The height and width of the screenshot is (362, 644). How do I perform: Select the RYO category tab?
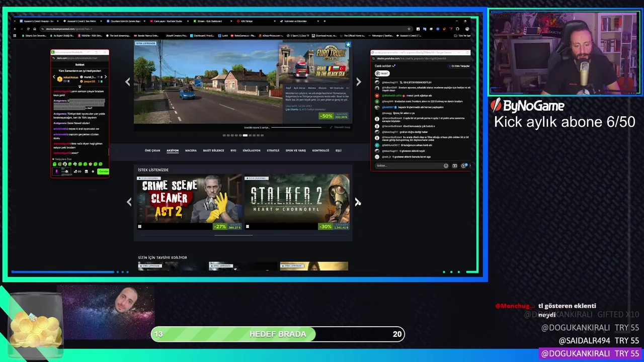233,150
